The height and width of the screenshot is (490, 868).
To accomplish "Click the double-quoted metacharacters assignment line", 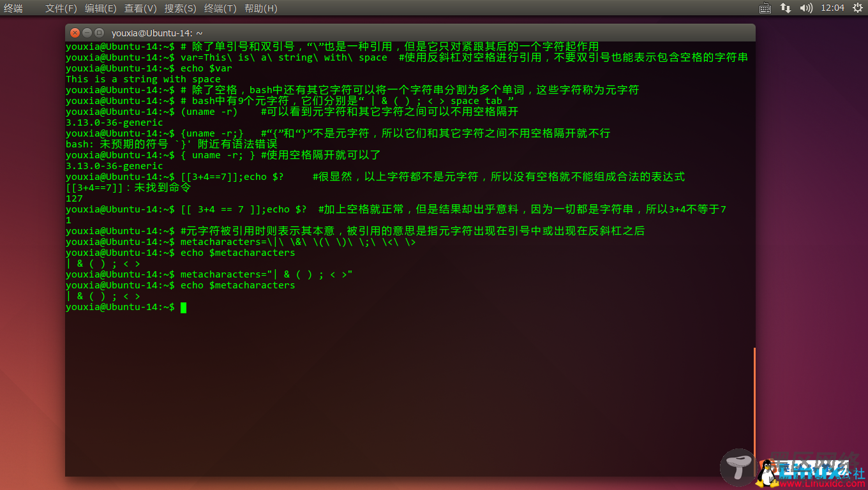I will click(x=209, y=274).
